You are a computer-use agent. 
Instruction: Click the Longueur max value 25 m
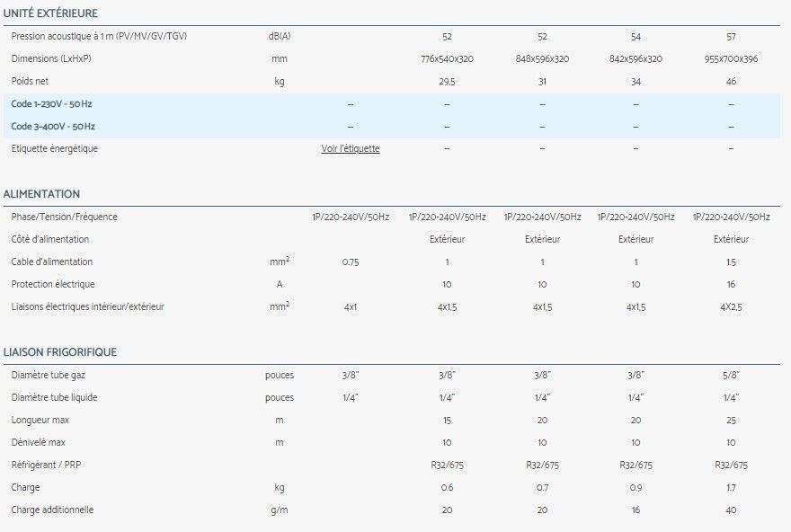tap(731, 420)
